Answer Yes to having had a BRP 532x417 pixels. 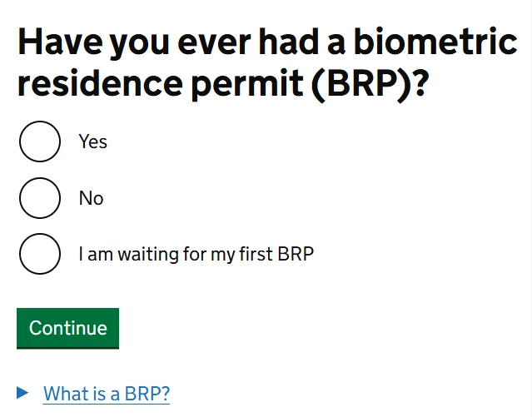[39, 141]
